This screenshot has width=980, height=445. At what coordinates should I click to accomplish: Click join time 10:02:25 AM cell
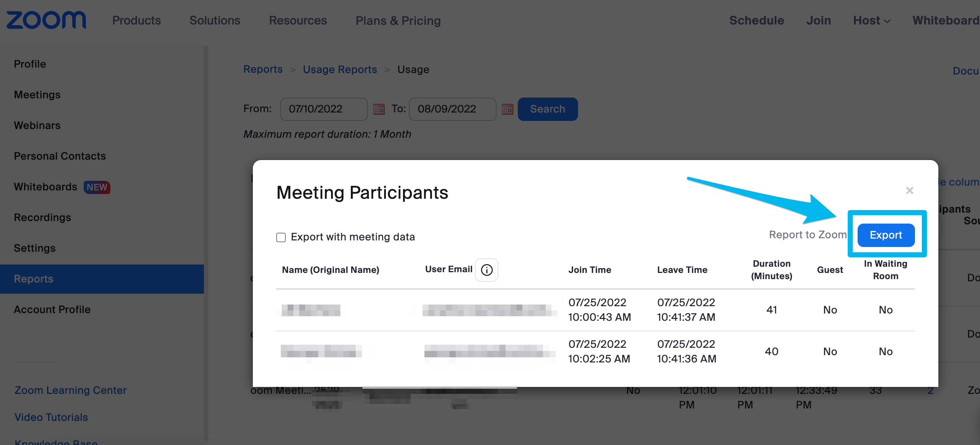pyautogui.click(x=599, y=351)
